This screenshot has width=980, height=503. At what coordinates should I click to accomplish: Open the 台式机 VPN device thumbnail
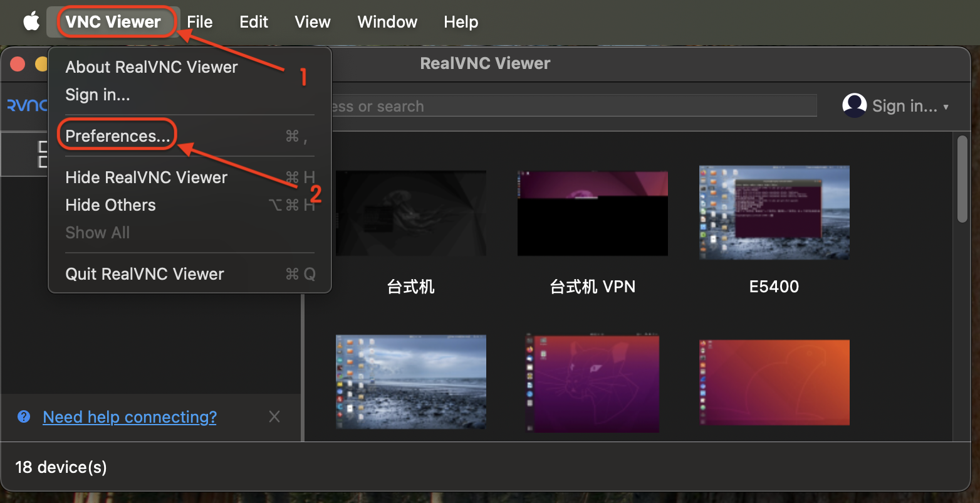pyautogui.click(x=593, y=213)
